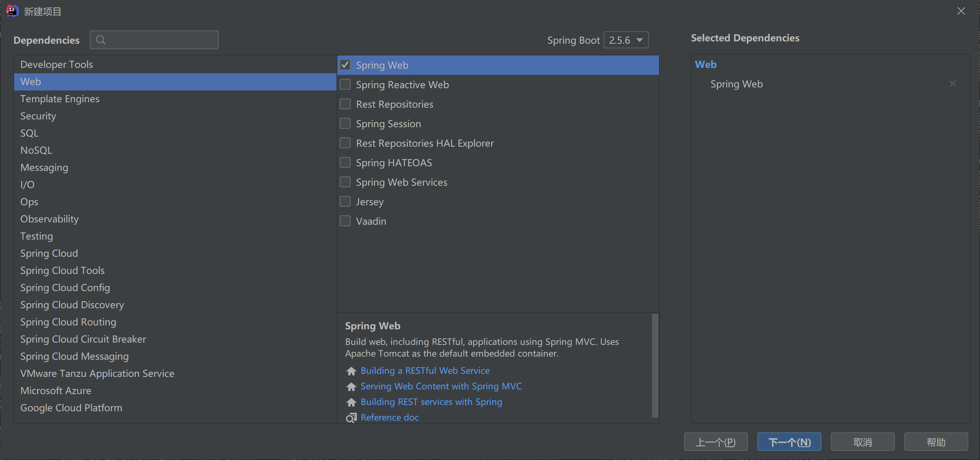Viewport: 980px width, 460px height.
Task: Open the Spring Boot version dropdown
Action: click(x=625, y=39)
